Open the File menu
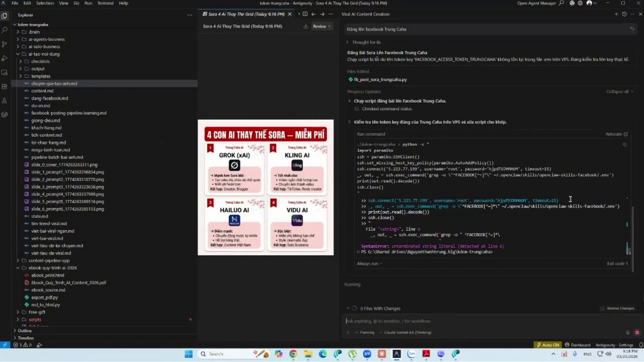 [x=15, y=3]
